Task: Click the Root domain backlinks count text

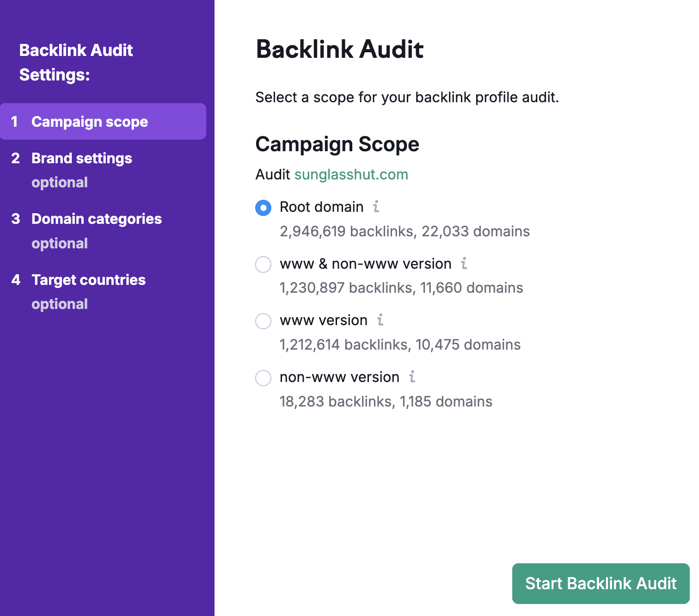Action: (405, 231)
